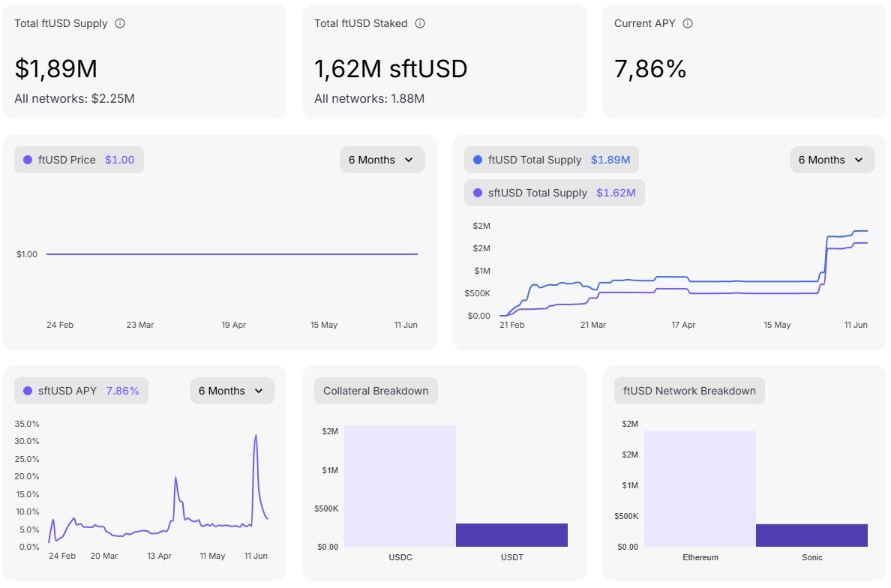Viewport: 891px width, 588px height.
Task: Click the 20 Mar label on APY chart
Action: pyautogui.click(x=104, y=556)
